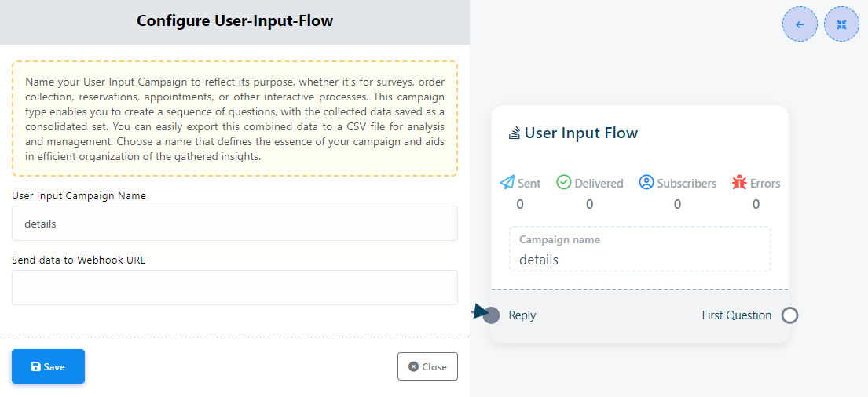Click the red Errors bug icon
This screenshot has width=868, height=397.
(x=739, y=183)
